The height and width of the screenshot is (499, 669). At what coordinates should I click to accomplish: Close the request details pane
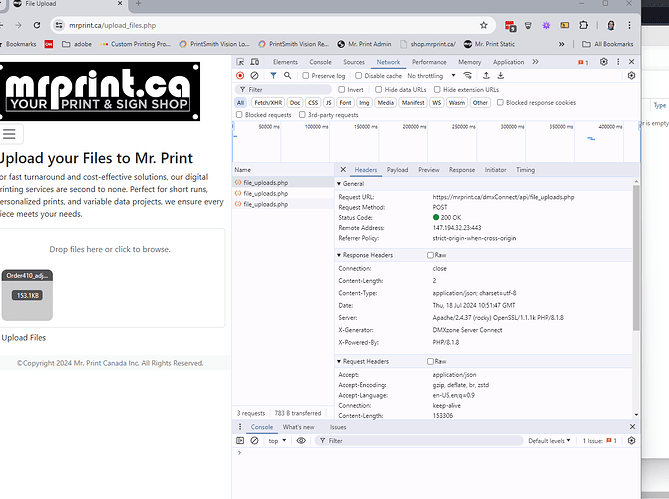pyautogui.click(x=343, y=170)
